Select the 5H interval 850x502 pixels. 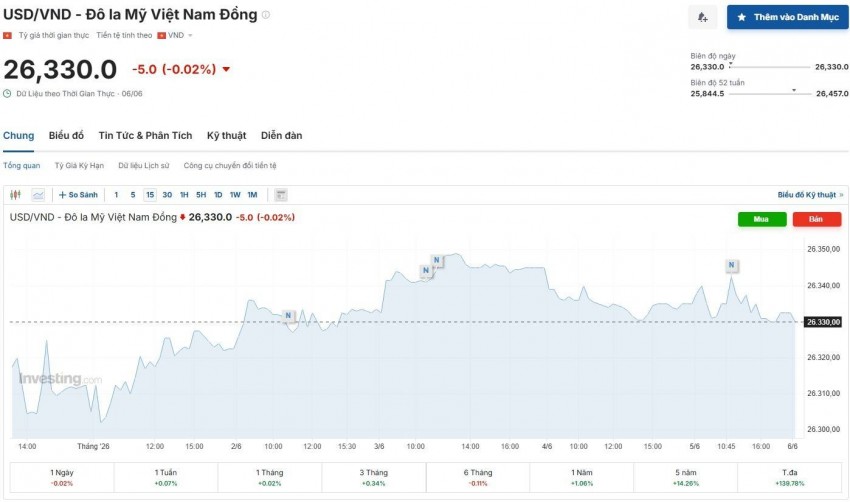click(201, 195)
